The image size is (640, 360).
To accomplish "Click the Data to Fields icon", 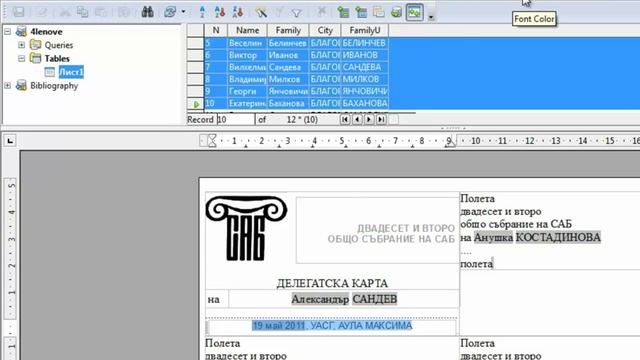I will pos(361,12).
